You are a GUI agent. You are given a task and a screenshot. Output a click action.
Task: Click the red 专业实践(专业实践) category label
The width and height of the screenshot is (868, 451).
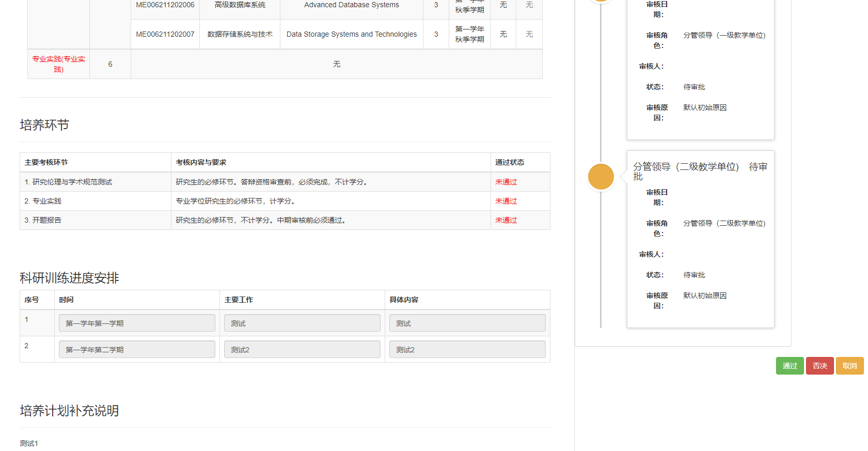point(58,64)
